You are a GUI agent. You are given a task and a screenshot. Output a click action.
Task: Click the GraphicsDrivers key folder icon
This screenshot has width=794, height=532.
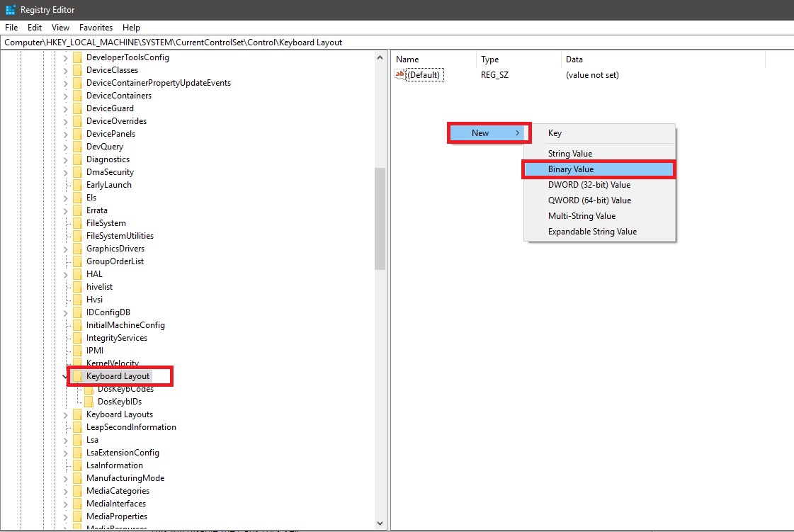pos(77,249)
